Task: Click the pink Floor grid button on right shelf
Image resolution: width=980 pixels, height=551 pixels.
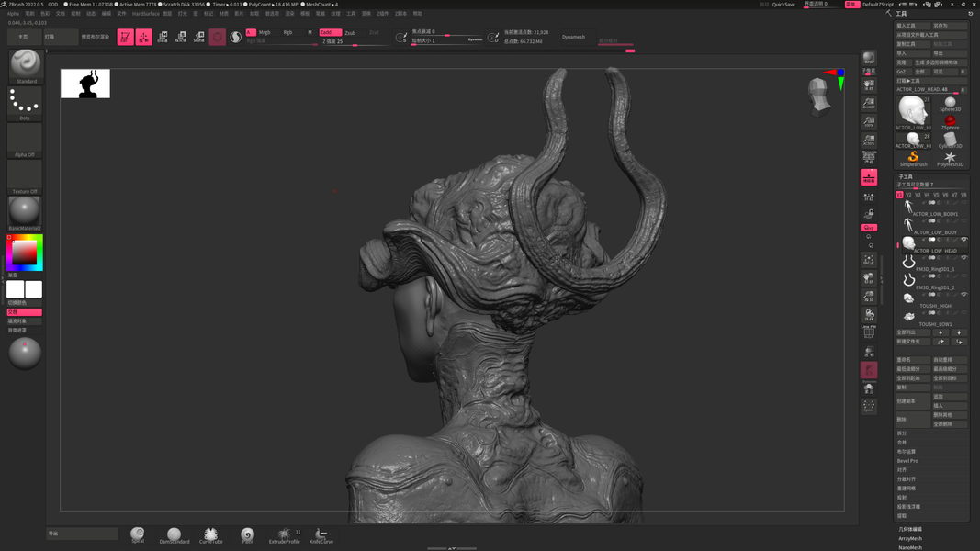Action: click(869, 177)
